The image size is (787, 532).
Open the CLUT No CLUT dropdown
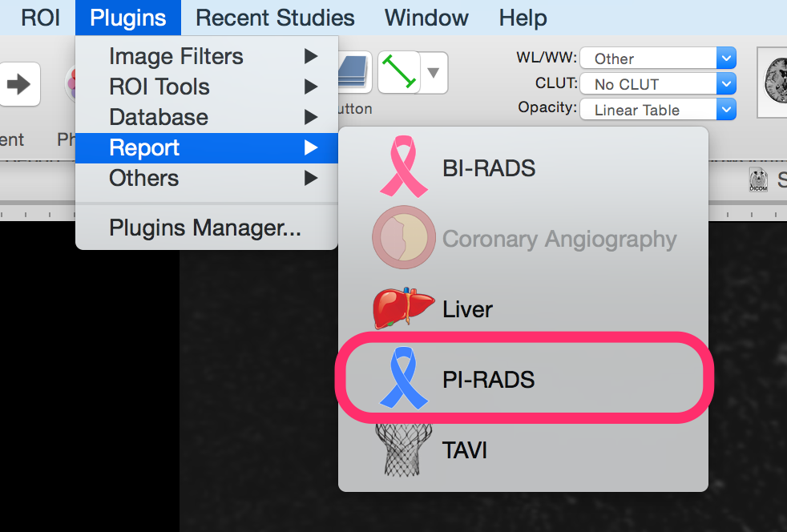[658, 84]
